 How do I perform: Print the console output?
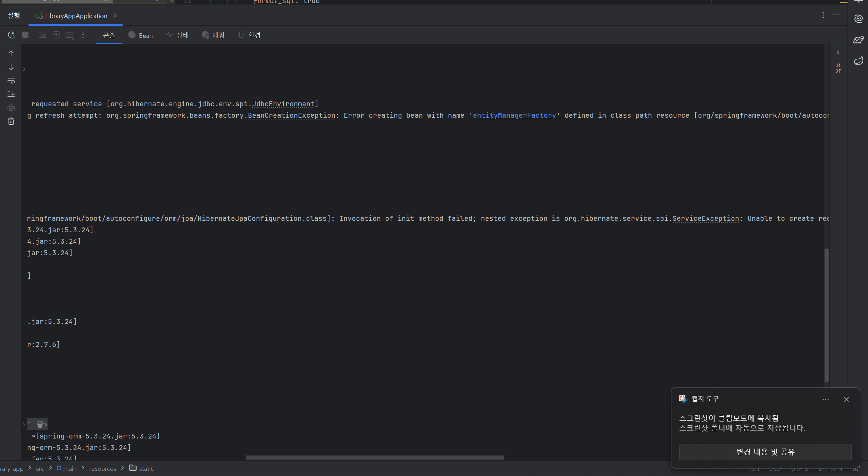pyautogui.click(x=11, y=108)
